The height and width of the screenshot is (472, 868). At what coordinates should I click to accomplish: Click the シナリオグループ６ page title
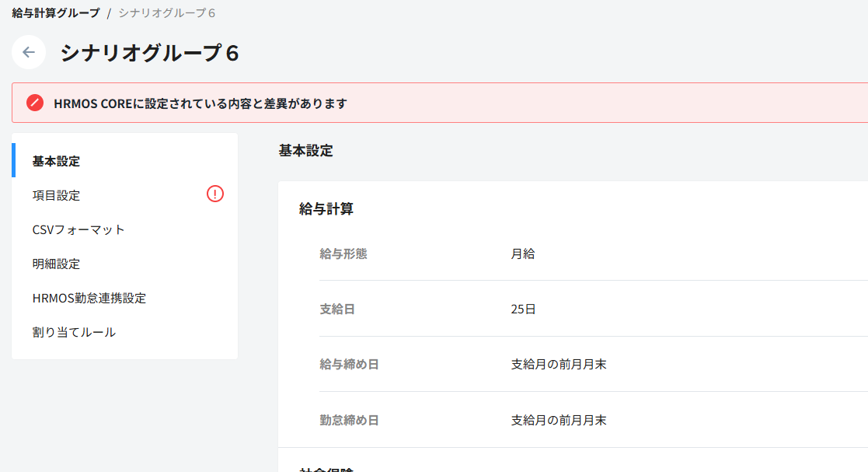(150, 53)
